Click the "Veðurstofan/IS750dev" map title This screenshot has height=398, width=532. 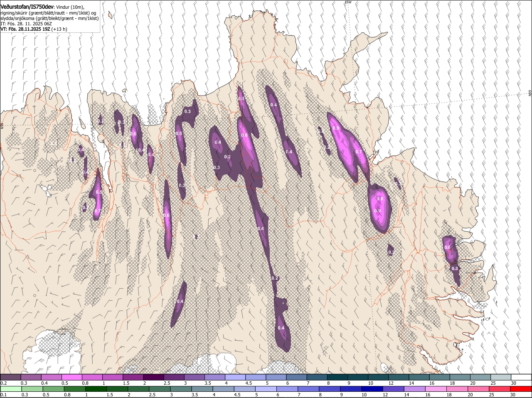point(27,7)
